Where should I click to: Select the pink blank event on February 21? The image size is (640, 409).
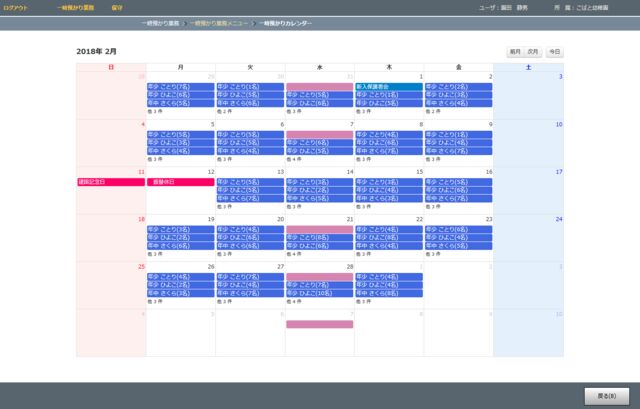click(320, 229)
